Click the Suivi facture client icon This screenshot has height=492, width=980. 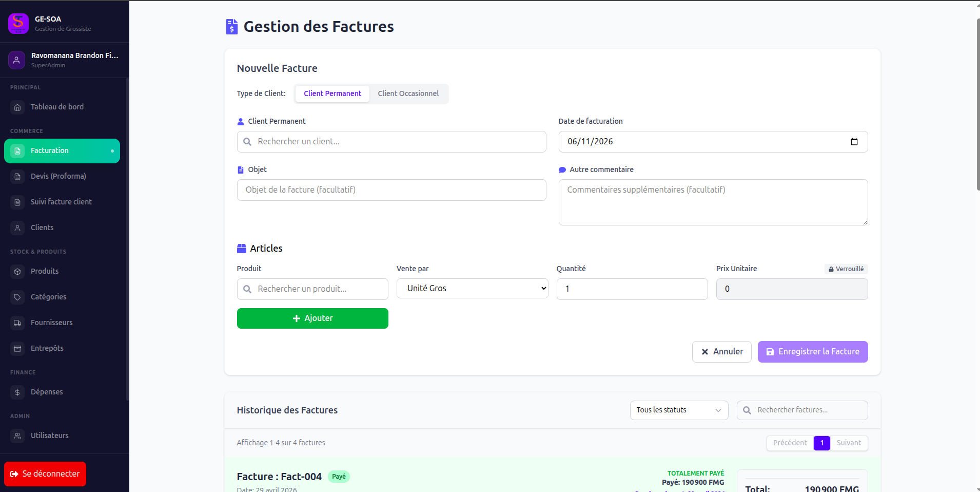tap(17, 202)
